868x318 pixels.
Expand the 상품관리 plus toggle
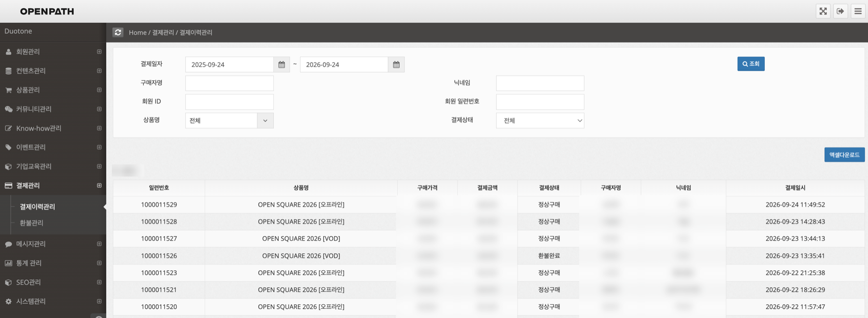(99, 90)
